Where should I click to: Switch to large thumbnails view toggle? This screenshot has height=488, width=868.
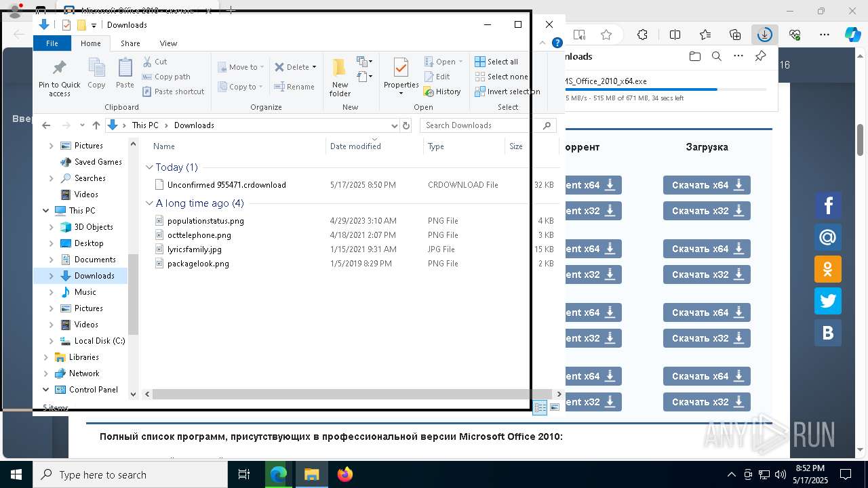[555, 407]
